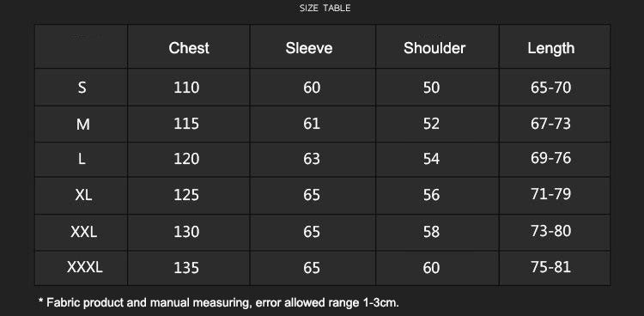The image size is (644, 316).
Task: Select the XXL size row label
Action: point(84,232)
